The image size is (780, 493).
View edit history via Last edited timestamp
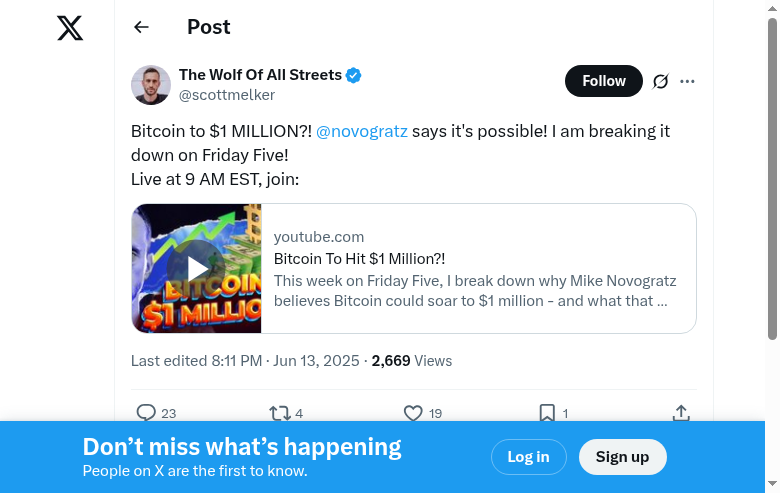pos(245,361)
